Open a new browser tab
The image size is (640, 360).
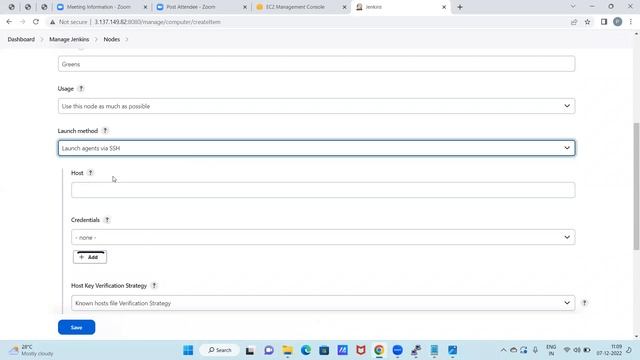pyautogui.click(x=460, y=7)
